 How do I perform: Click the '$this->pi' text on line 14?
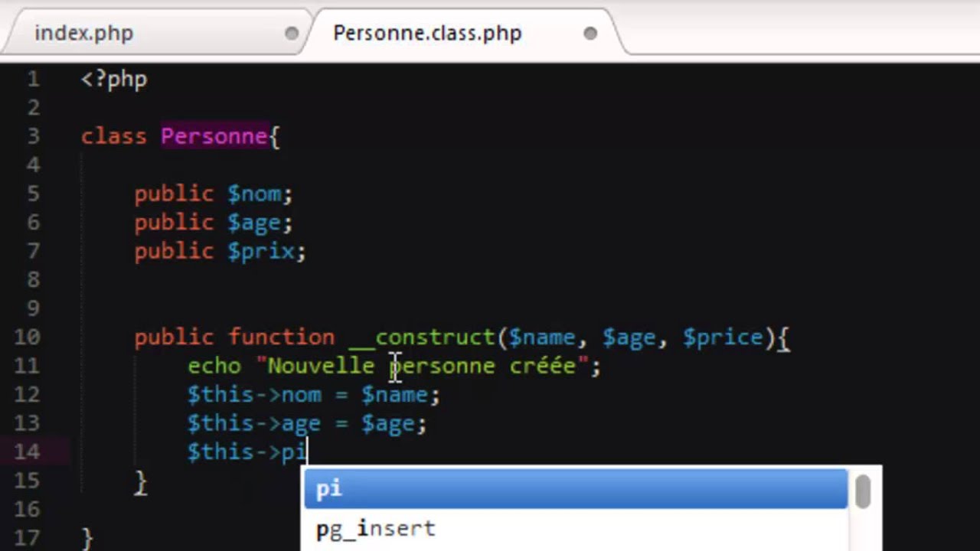247,452
